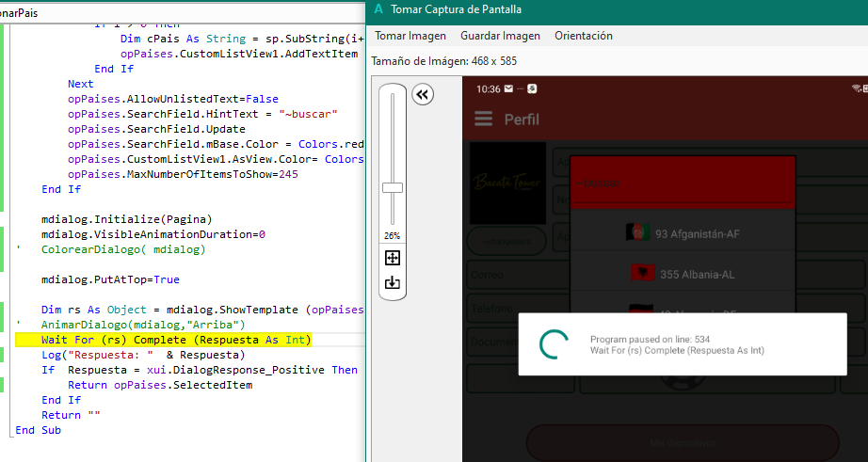Click the Next keyword line
This screenshot has height=462, width=868.
pos(81,84)
